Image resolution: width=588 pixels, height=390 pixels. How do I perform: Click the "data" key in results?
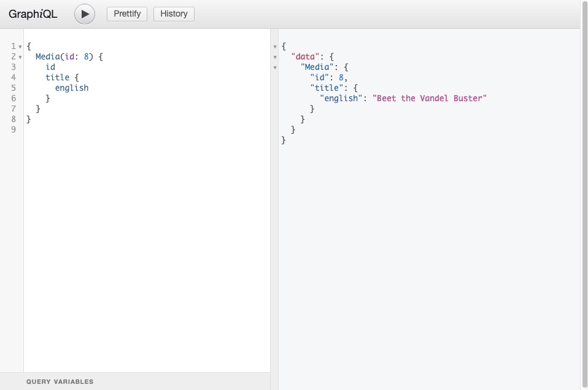(x=305, y=56)
